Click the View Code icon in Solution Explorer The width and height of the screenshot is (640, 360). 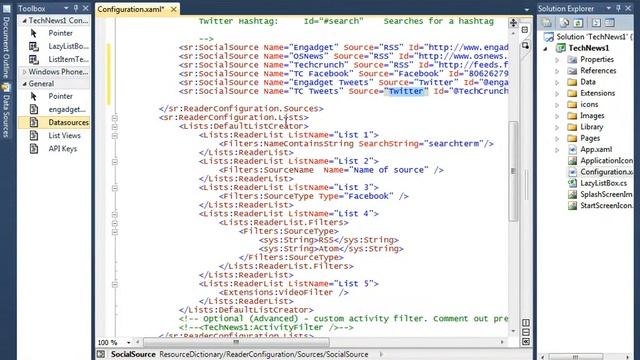(x=596, y=23)
